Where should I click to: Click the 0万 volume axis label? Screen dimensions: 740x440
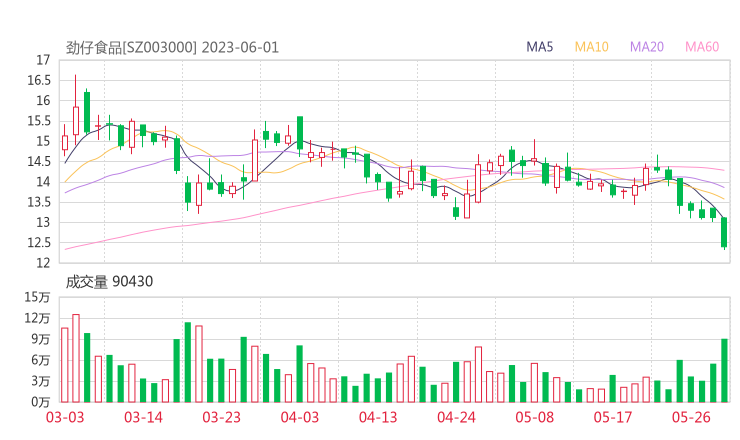41,402
